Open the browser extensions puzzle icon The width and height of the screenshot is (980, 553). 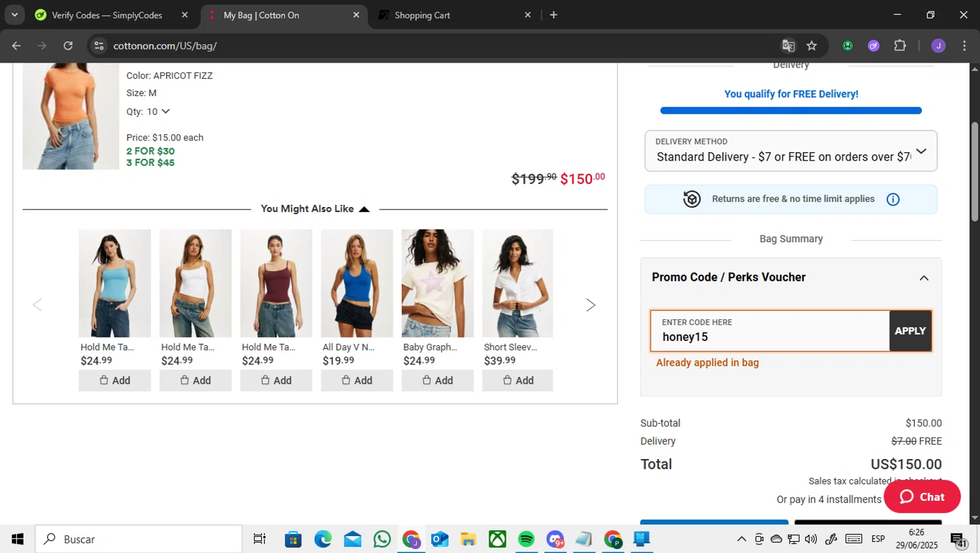900,46
